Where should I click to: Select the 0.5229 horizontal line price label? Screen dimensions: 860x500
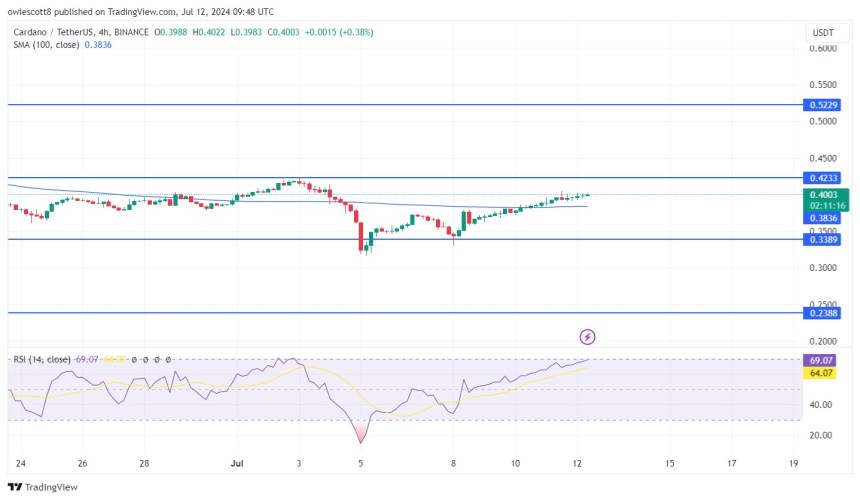tap(825, 104)
